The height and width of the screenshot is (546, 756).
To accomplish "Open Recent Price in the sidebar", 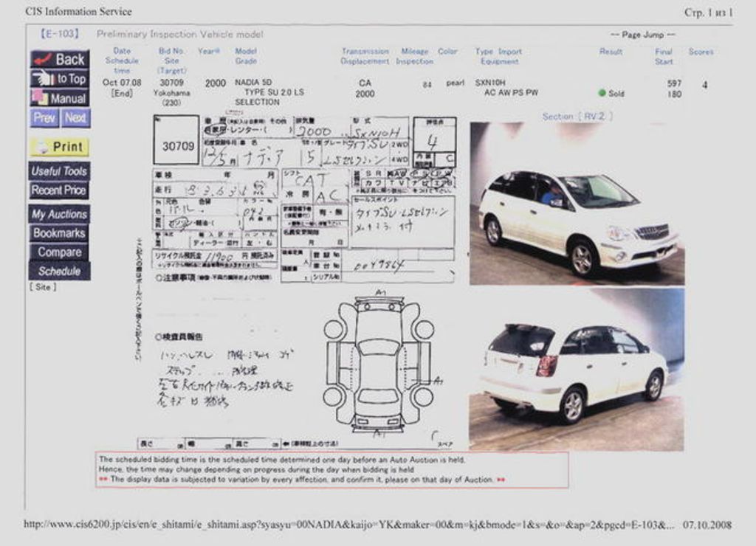I will point(59,190).
